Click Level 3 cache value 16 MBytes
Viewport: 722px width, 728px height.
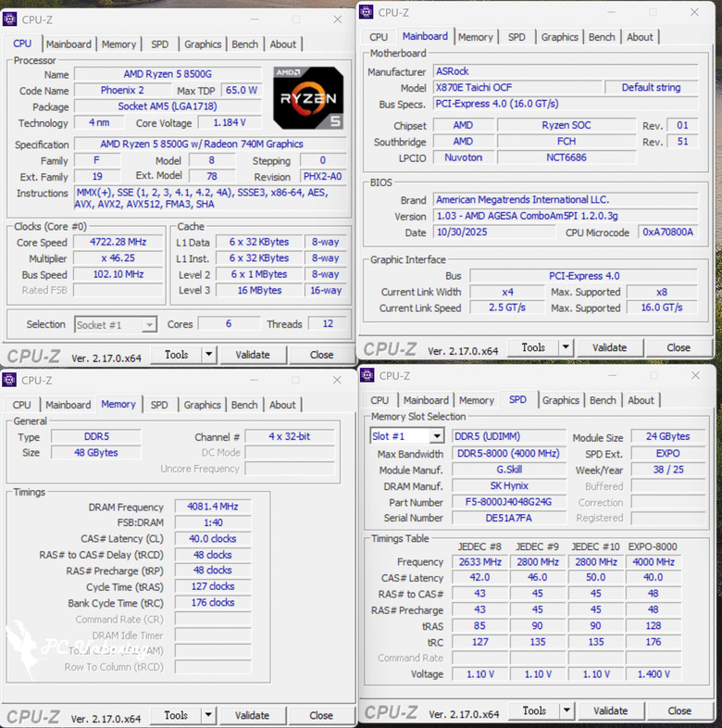point(259,290)
